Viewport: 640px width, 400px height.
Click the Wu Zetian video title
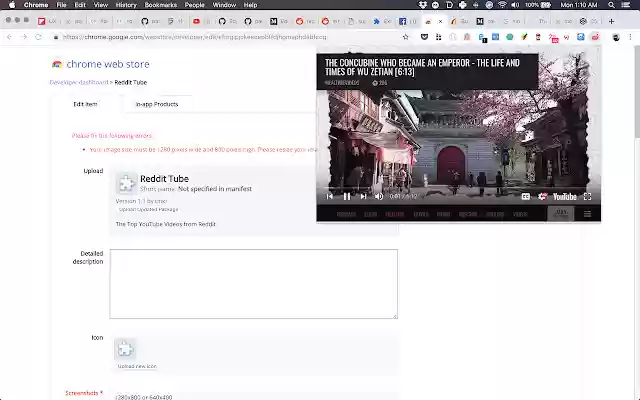click(x=422, y=67)
